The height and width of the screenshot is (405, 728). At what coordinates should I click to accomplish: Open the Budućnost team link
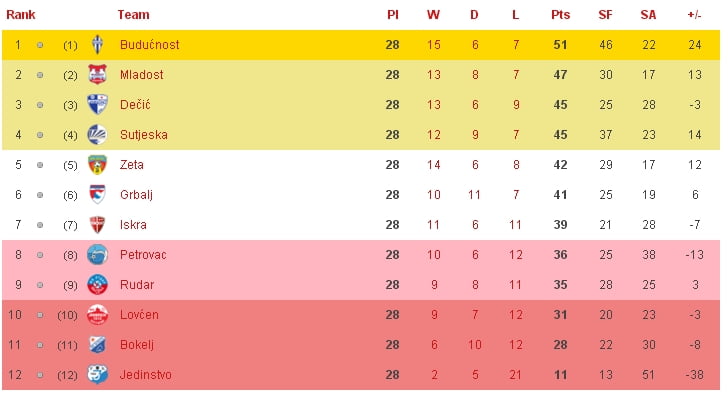(149, 45)
